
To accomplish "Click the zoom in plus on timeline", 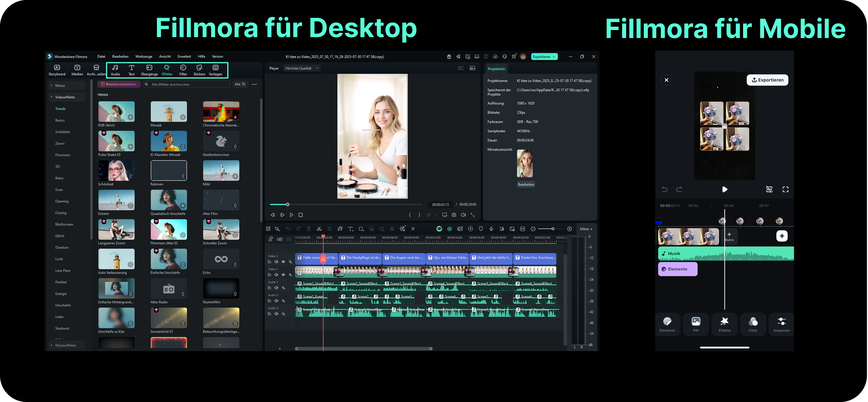I will 569,229.
